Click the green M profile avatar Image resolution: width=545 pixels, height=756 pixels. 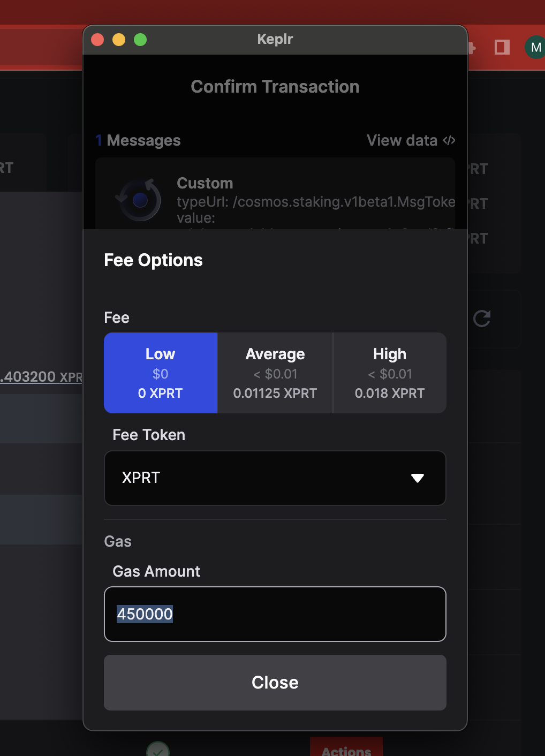pyautogui.click(x=535, y=47)
